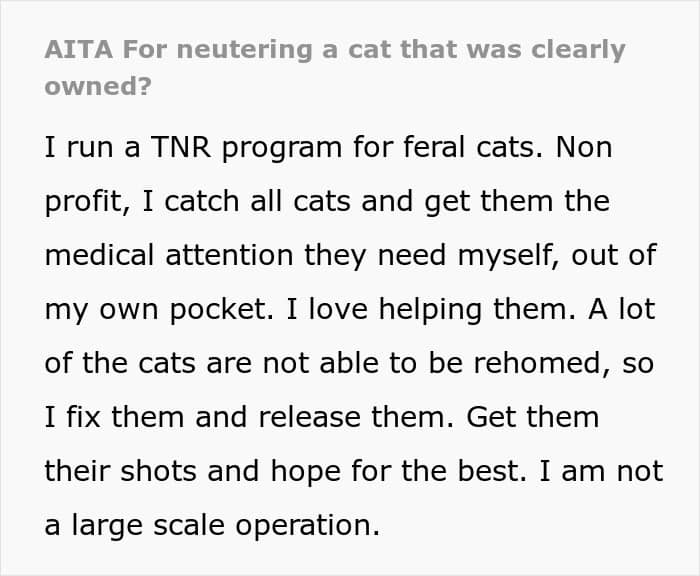Click the word "helping" in the post body

click(430, 310)
